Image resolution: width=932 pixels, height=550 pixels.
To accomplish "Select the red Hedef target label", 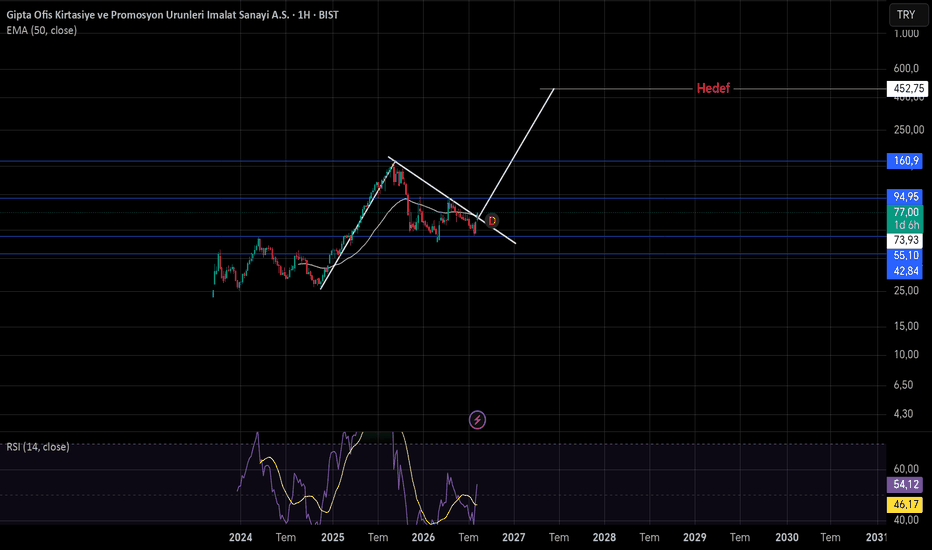I will [713, 89].
